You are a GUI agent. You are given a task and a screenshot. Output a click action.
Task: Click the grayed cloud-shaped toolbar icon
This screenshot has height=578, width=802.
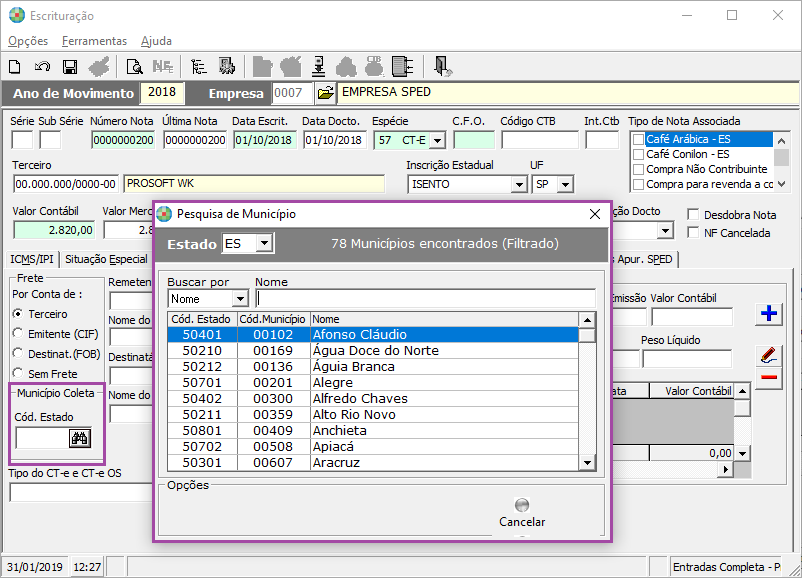(346, 67)
